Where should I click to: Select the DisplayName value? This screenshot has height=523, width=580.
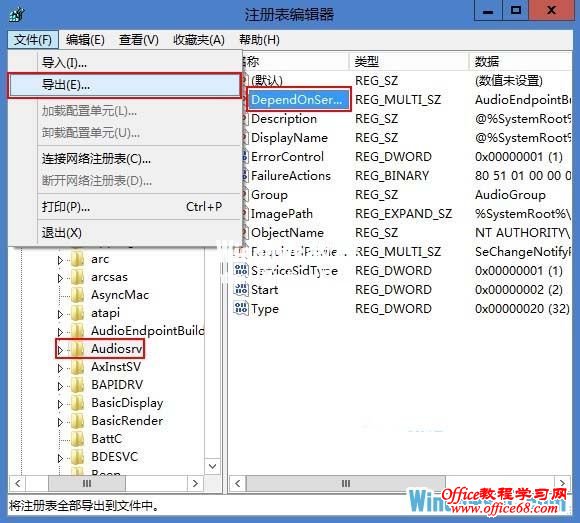(289, 138)
